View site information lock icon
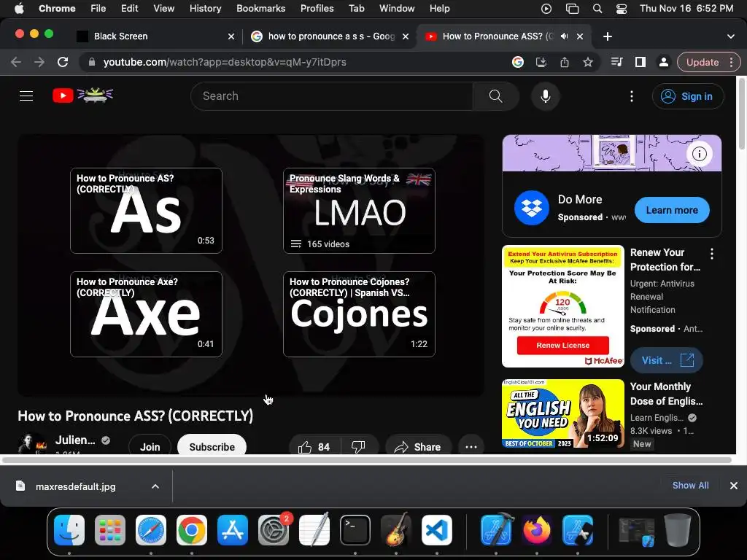 pyautogui.click(x=92, y=62)
